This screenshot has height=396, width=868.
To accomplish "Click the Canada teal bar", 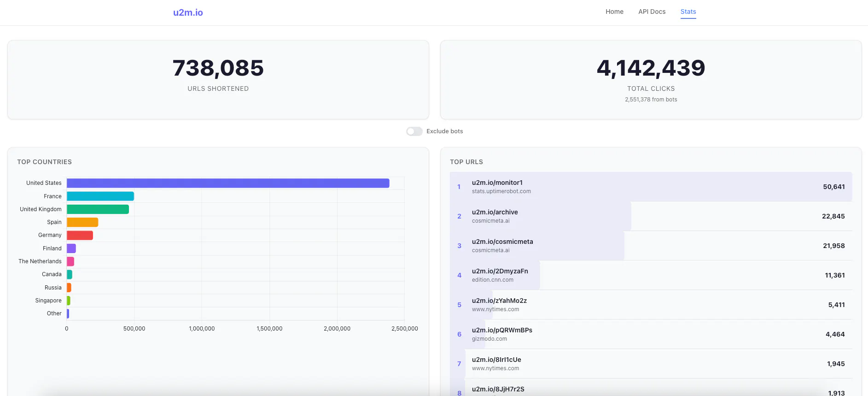I will [70, 274].
